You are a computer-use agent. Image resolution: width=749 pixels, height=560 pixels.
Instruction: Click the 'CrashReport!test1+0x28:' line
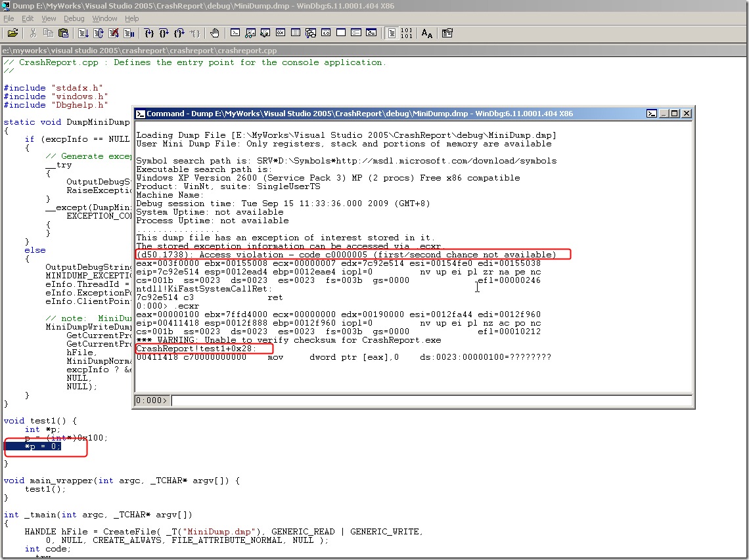click(196, 349)
